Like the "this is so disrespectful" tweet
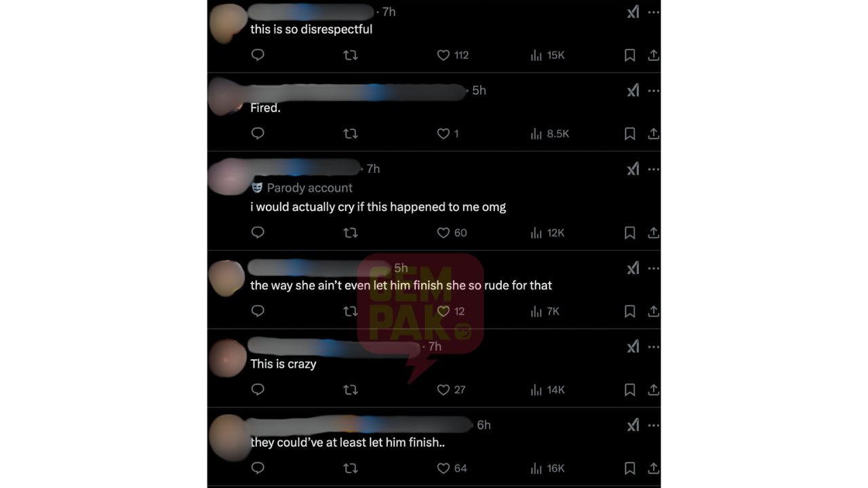Screen dimensions: 868x488 click(x=453, y=55)
